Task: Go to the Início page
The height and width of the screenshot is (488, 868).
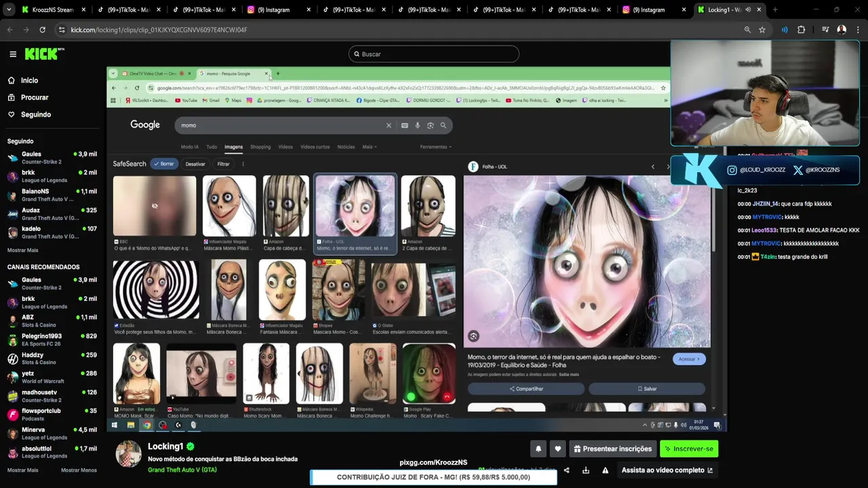Action: (x=29, y=81)
